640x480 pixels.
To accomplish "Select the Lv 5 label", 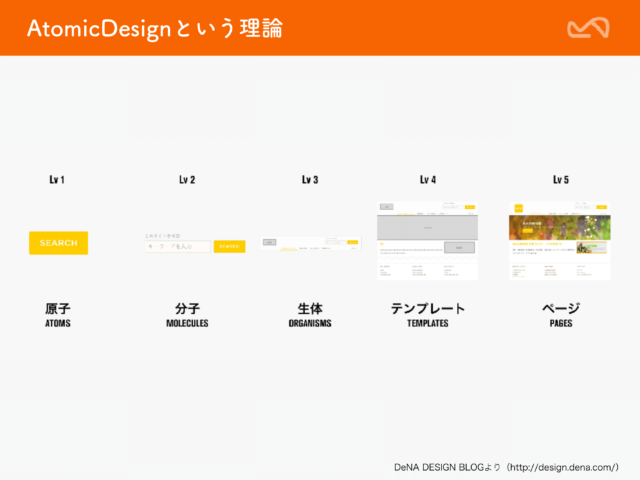I will pyautogui.click(x=561, y=180).
